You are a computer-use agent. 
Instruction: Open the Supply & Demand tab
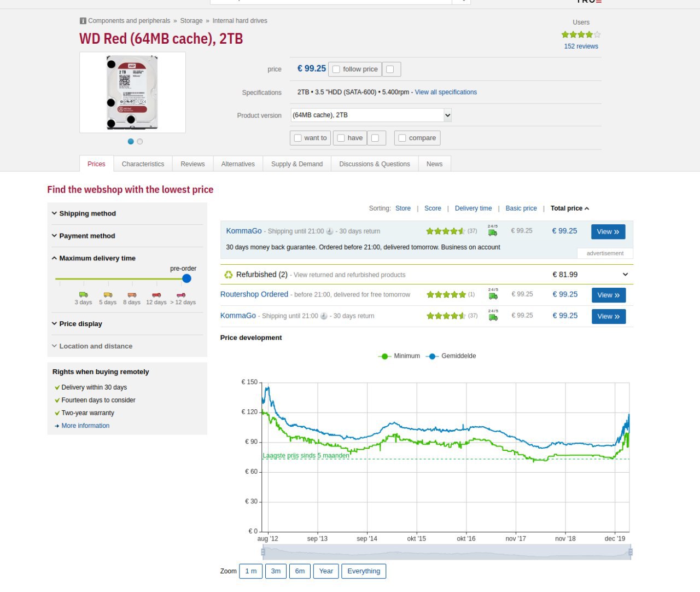[297, 164]
